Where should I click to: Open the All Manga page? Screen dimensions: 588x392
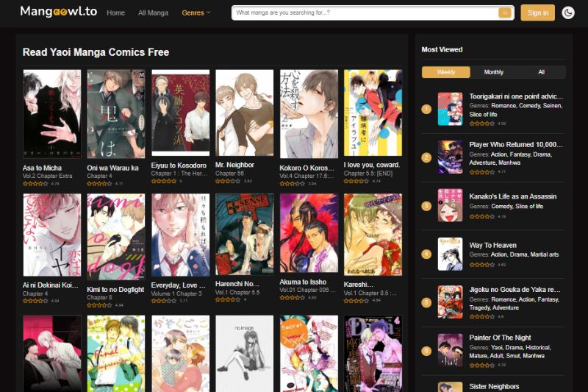pos(153,13)
